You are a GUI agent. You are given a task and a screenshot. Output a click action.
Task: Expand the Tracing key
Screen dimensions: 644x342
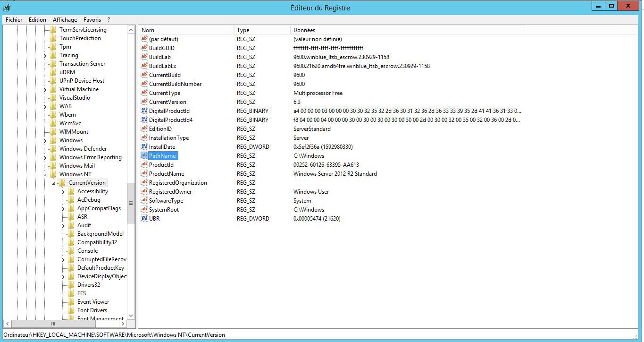(x=45, y=56)
